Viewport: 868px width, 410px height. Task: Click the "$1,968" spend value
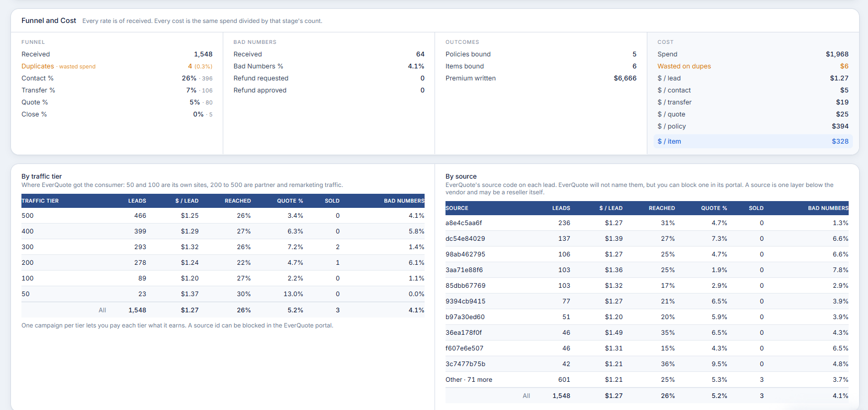coord(837,54)
